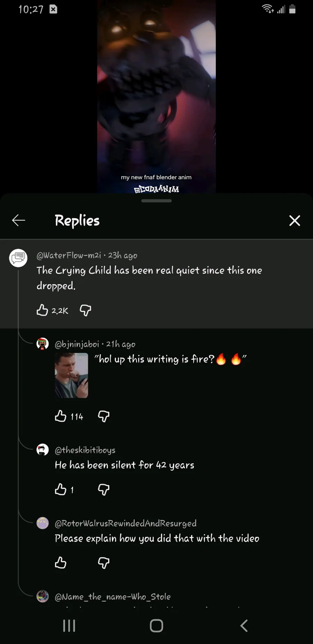Dislike the WaterFlow-m2i comment
The image size is (313, 644).
[x=85, y=310]
